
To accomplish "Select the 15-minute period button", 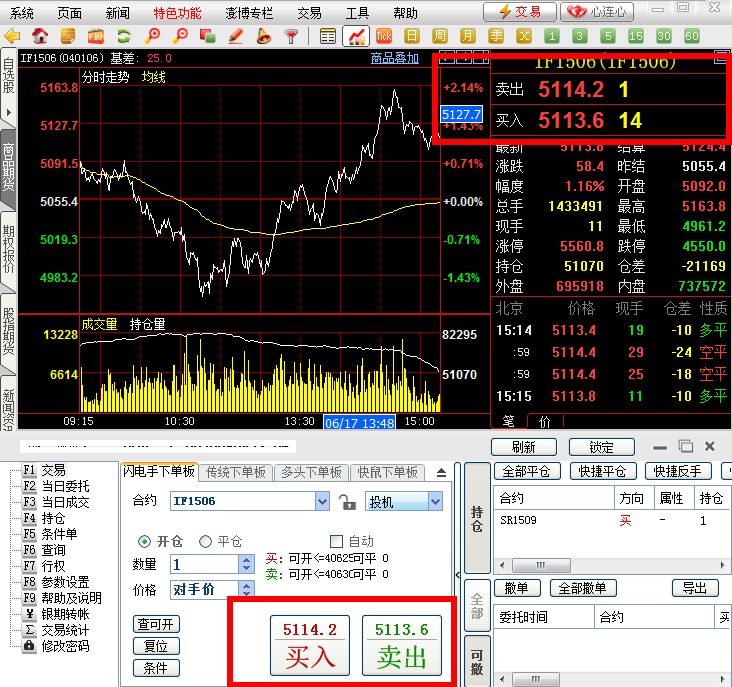I will coord(636,36).
